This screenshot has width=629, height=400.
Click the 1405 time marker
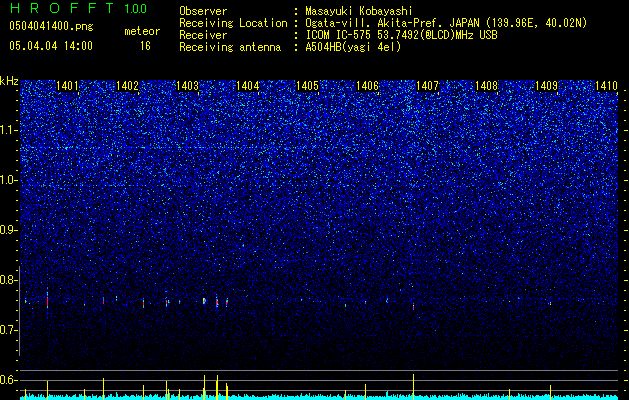pos(307,85)
